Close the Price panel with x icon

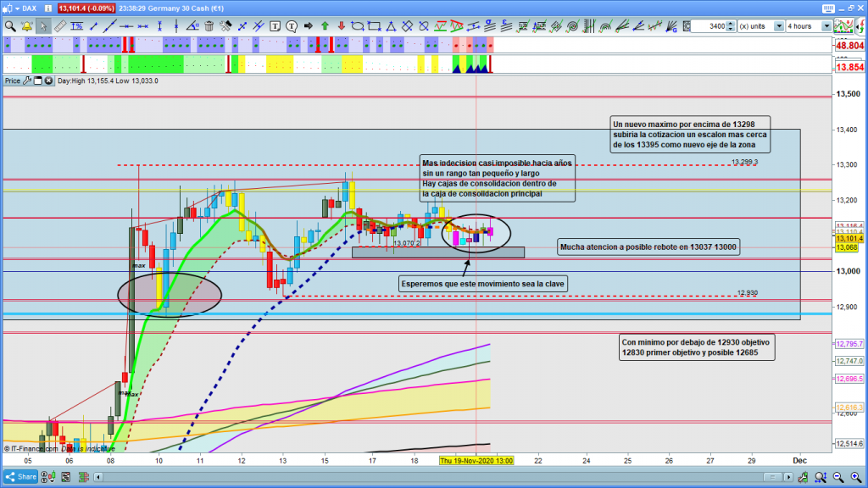[49, 81]
